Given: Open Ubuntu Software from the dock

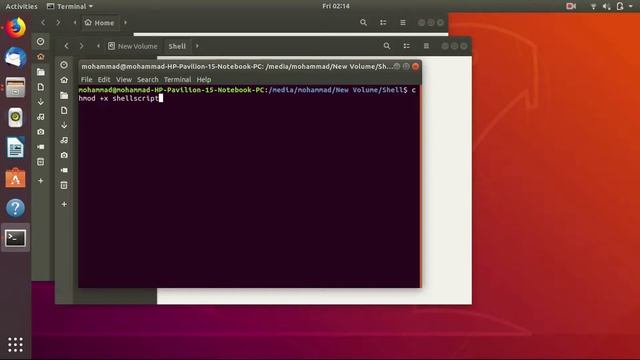Looking at the screenshot, I should click(16, 178).
